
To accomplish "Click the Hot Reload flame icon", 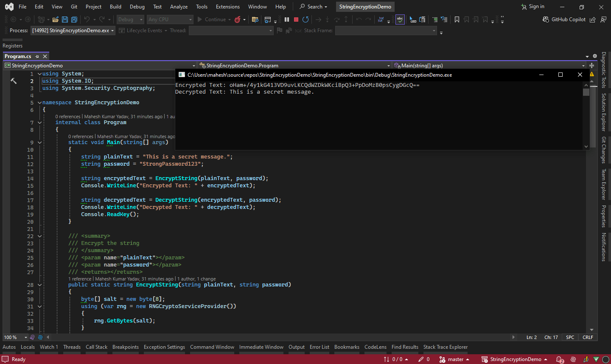I will pyautogui.click(x=238, y=19).
